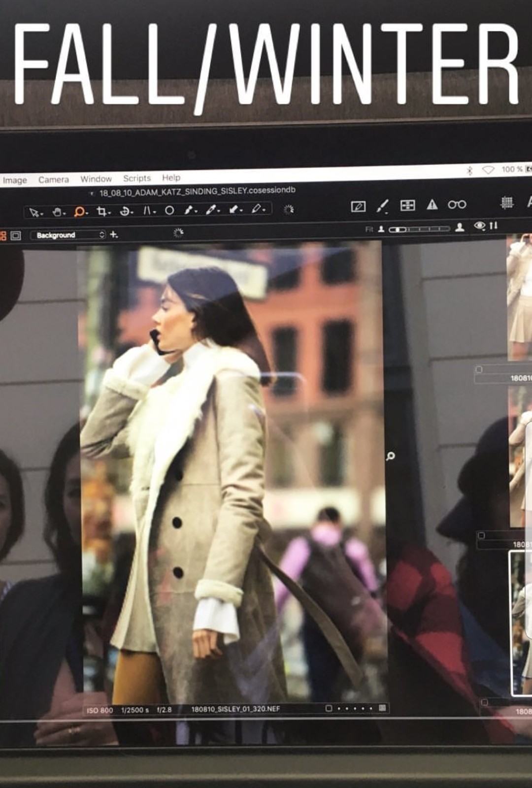Choose the Rotate straighten tool
Viewport: 532px width, 788px height.
click(125, 211)
